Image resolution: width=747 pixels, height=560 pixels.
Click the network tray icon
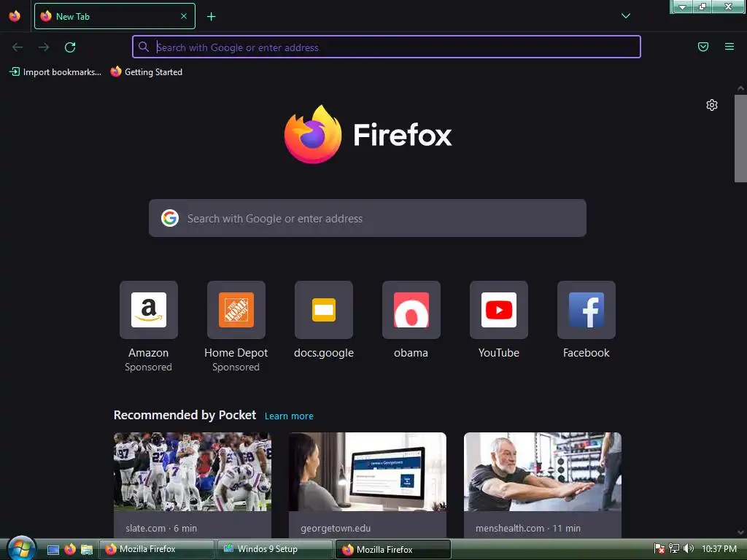(x=673, y=548)
